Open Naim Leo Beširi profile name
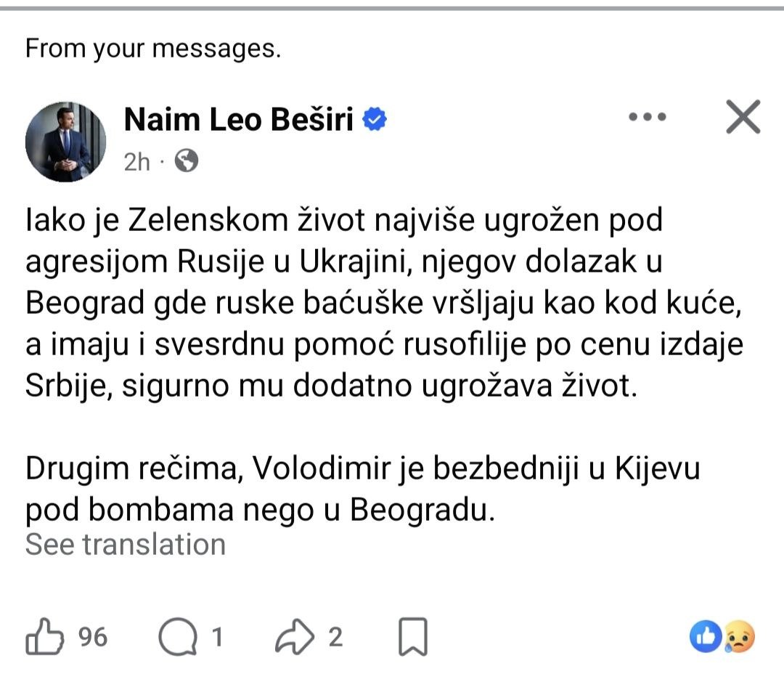784x674 pixels. tap(239, 120)
